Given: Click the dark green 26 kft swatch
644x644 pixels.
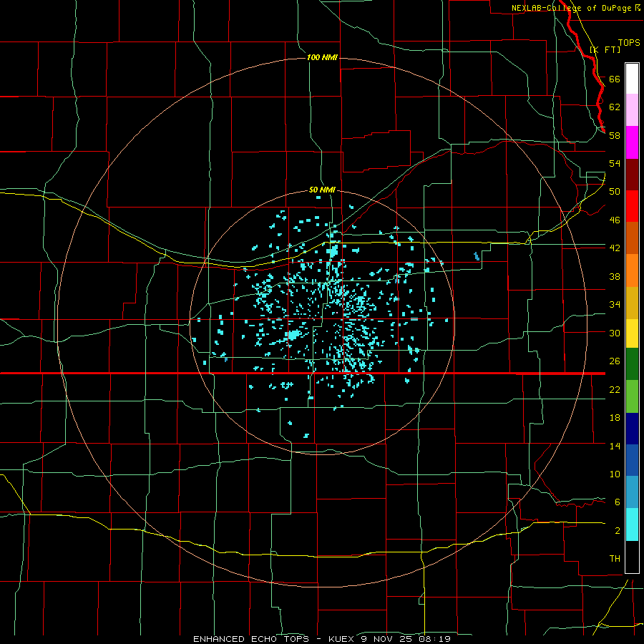Looking at the screenshot, I should tap(632, 364).
